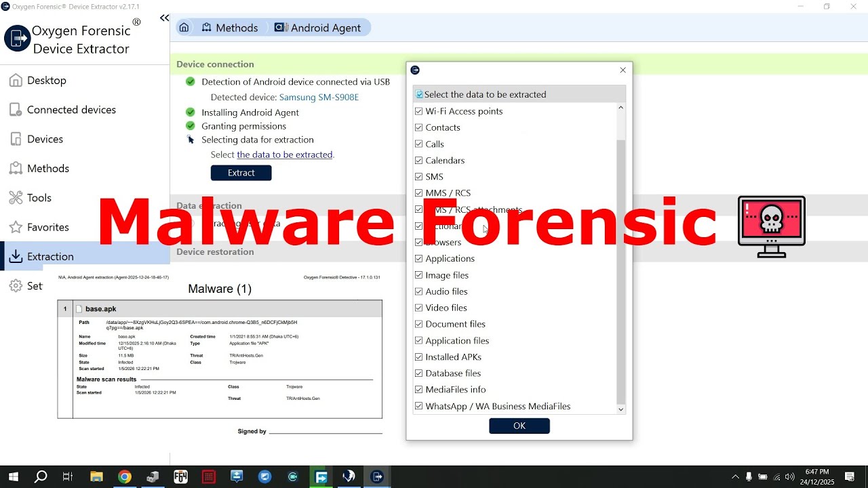Uncheck the MediaFiles info checkbox
This screenshot has width=868, height=488.
pos(419,390)
